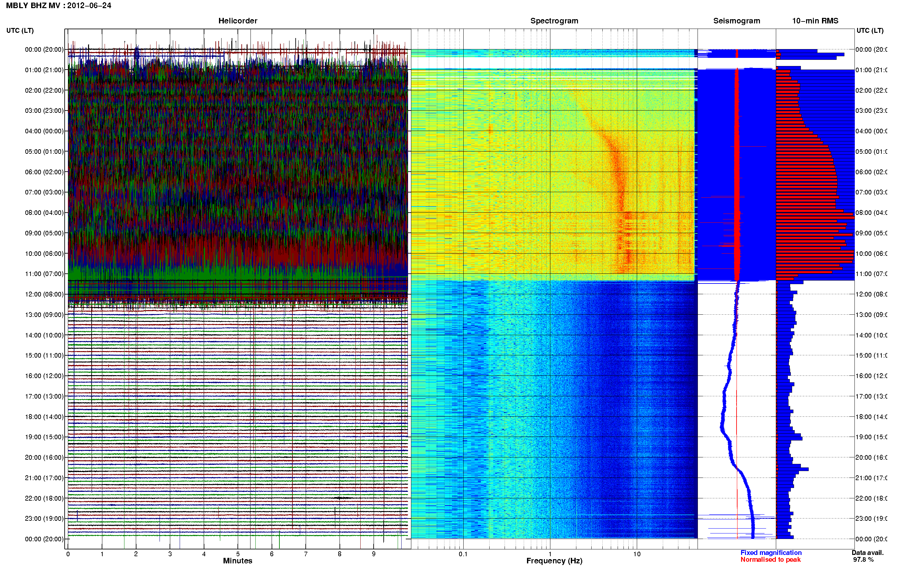
Task: Click the left 20:00 (16:00) time label
Action: pyautogui.click(x=44, y=458)
